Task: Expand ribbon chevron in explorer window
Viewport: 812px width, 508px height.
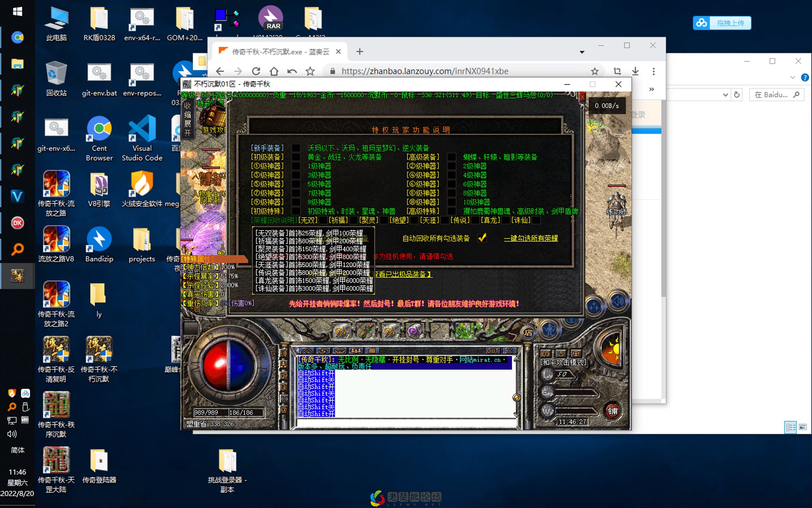Action: click(x=793, y=77)
